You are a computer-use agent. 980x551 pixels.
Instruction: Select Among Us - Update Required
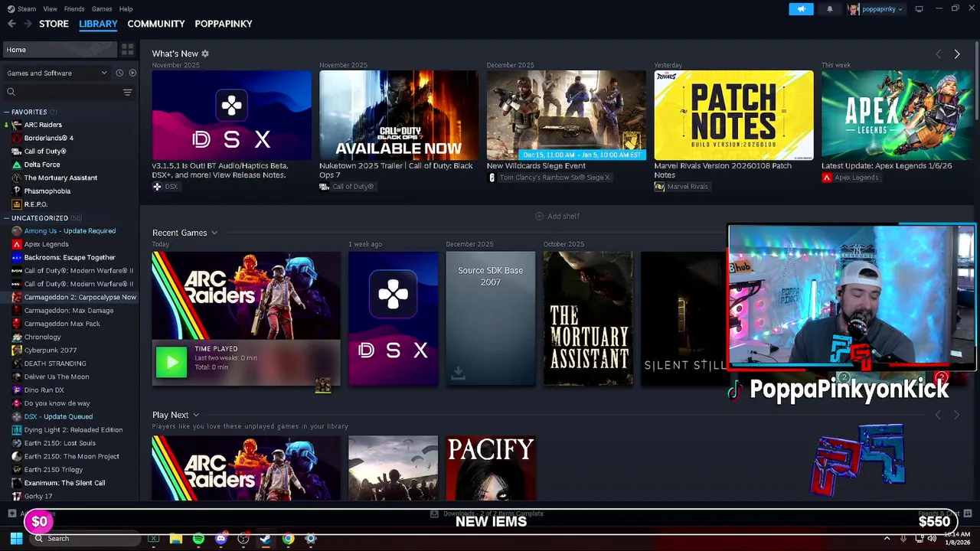click(x=70, y=231)
